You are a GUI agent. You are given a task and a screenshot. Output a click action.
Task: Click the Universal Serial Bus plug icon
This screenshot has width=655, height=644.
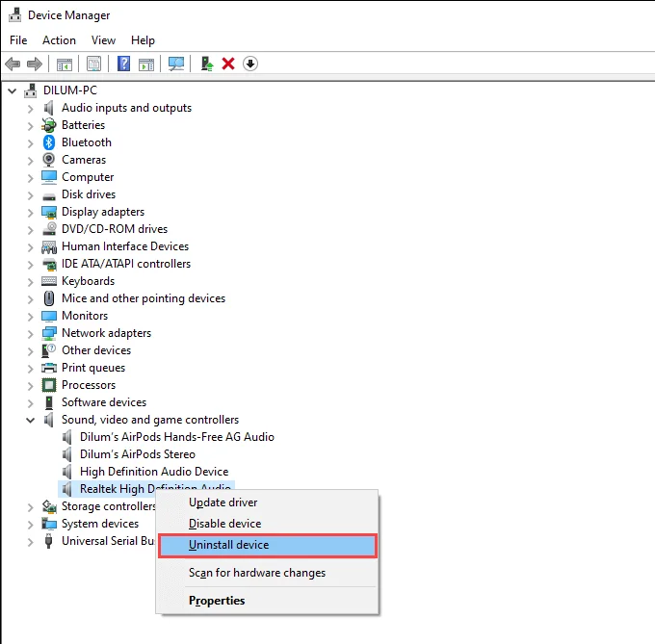[49, 541]
